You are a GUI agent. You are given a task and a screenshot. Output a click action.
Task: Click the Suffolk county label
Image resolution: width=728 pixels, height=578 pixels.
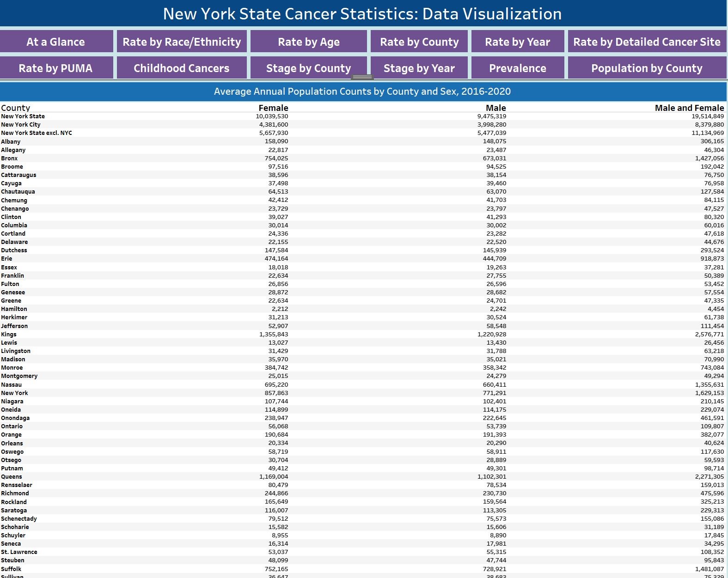click(x=11, y=569)
